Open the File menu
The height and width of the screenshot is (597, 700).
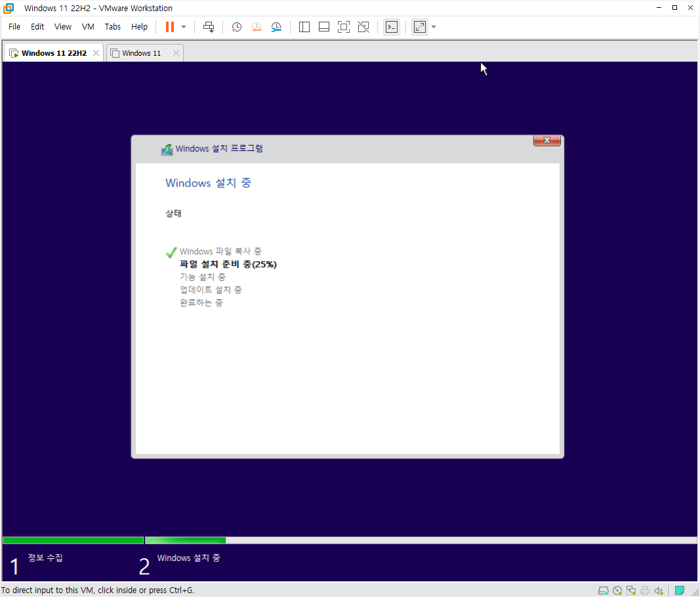tap(14, 27)
